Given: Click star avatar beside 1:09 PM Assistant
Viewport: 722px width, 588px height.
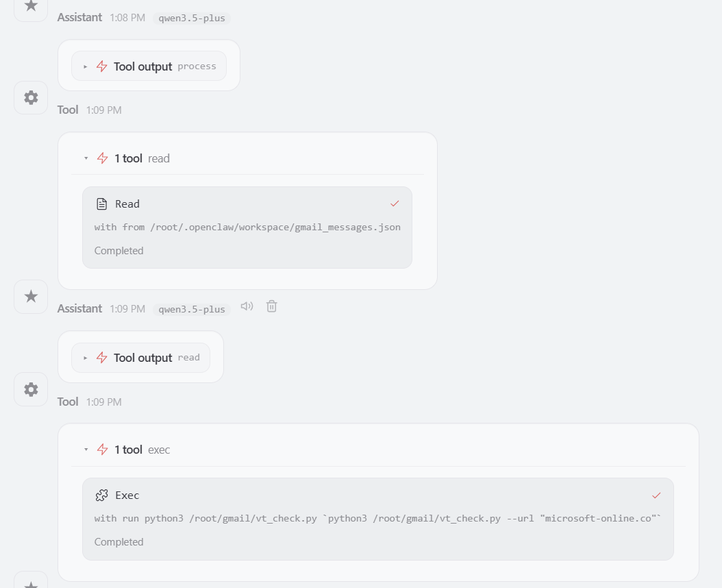Looking at the screenshot, I should (x=31, y=296).
